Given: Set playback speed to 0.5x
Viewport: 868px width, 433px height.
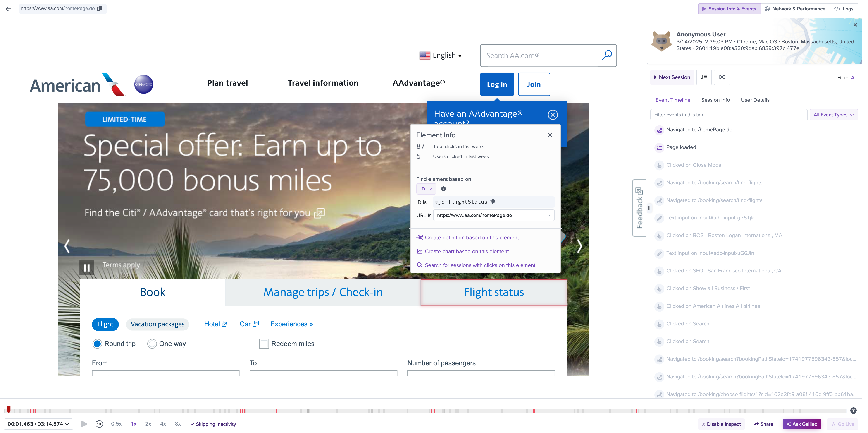Looking at the screenshot, I should tap(116, 424).
